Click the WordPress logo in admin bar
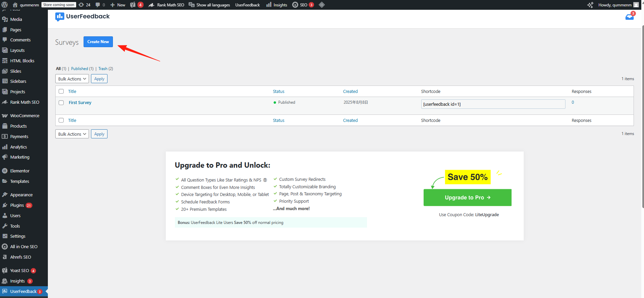The height and width of the screenshot is (298, 644). pos(5,5)
